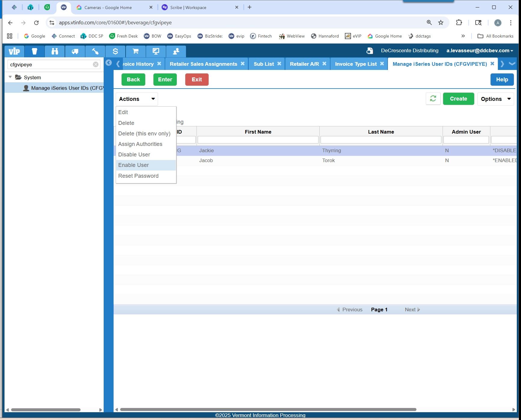This screenshot has height=420, width=521.
Task: Click the main grid horizontal scrollbar
Action: click(x=268, y=409)
